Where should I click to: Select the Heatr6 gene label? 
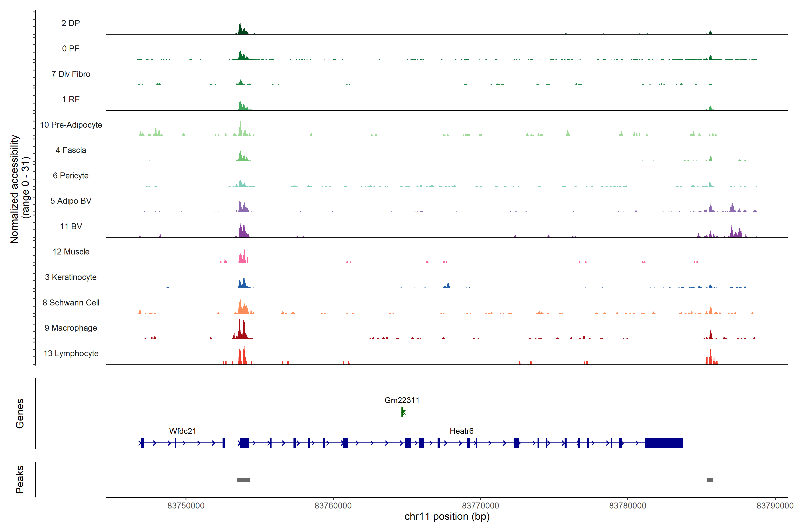tap(462, 431)
